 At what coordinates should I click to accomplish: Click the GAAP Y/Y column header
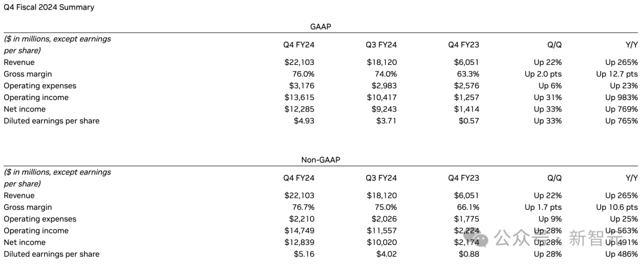[x=631, y=45]
